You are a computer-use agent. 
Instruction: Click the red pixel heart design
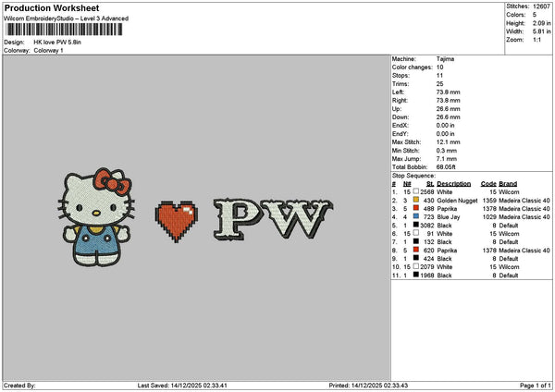click(177, 222)
